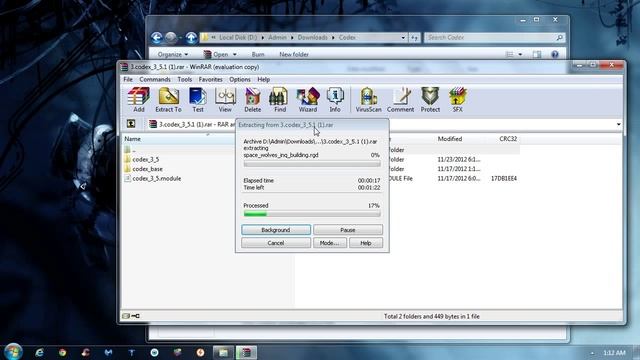This screenshot has width=640, height=360.
Task: Click the Extract To toolbar icon
Action: tap(168, 99)
